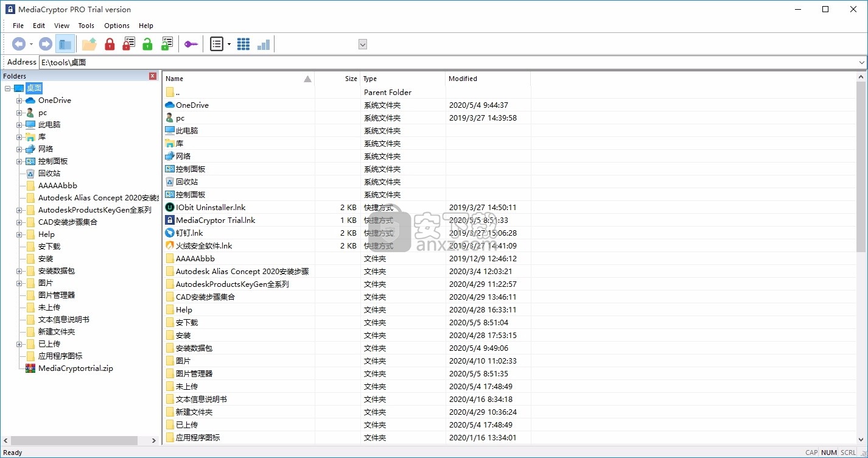Screen dimensions: 868x458
Task: Select AutodeskProductsKeyGen全系列 in the file list
Action: [x=232, y=284]
